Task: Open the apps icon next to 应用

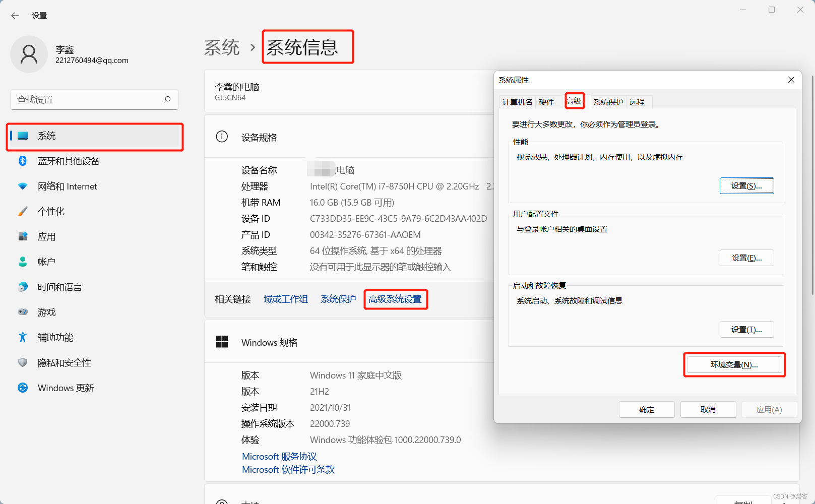Action: (x=23, y=236)
